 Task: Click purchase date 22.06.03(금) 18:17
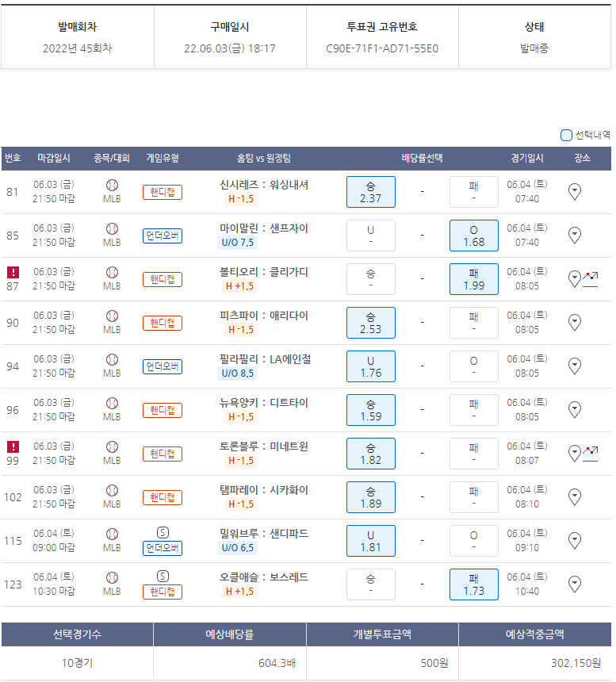(x=230, y=48)
